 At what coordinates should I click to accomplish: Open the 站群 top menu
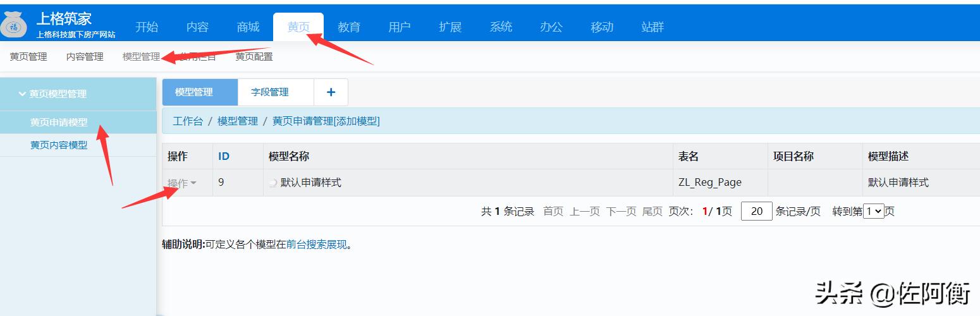(x=652, y=27)
